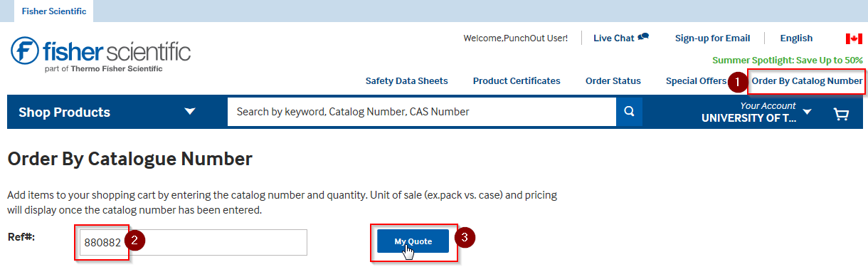868x272 pixels.
Task: Click the Live Chat bubble icon
Action: coord(643,37)
